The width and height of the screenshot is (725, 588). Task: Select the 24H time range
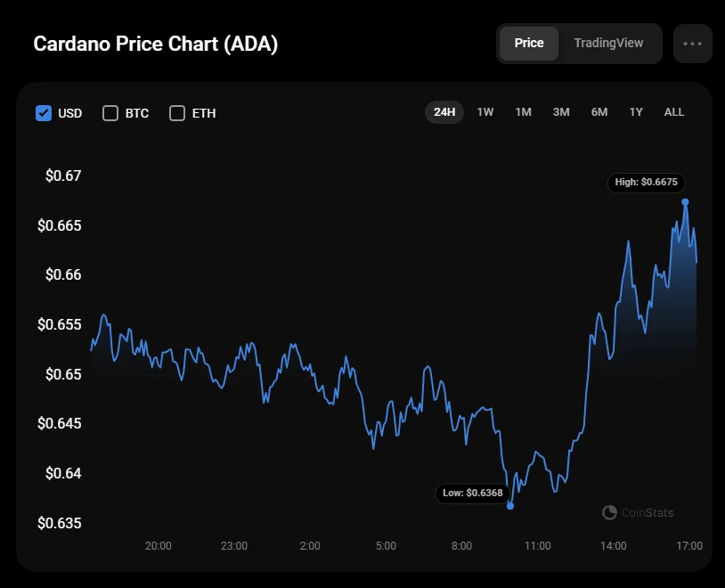444,112
